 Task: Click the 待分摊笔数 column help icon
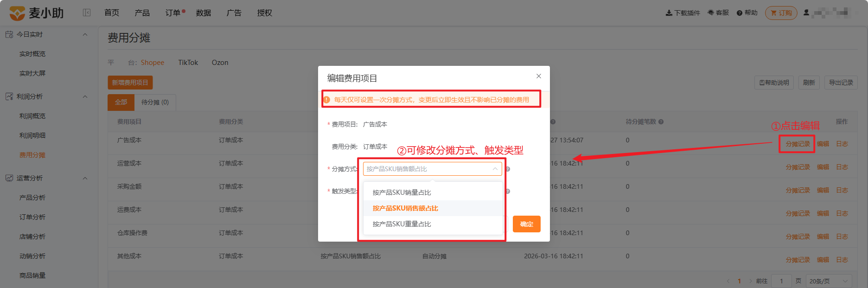tap(661, 122)
